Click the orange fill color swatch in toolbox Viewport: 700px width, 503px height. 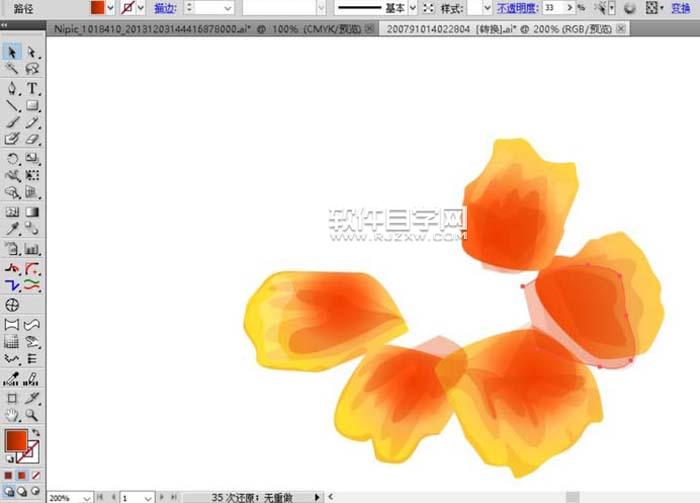click(x=15, y=440)
